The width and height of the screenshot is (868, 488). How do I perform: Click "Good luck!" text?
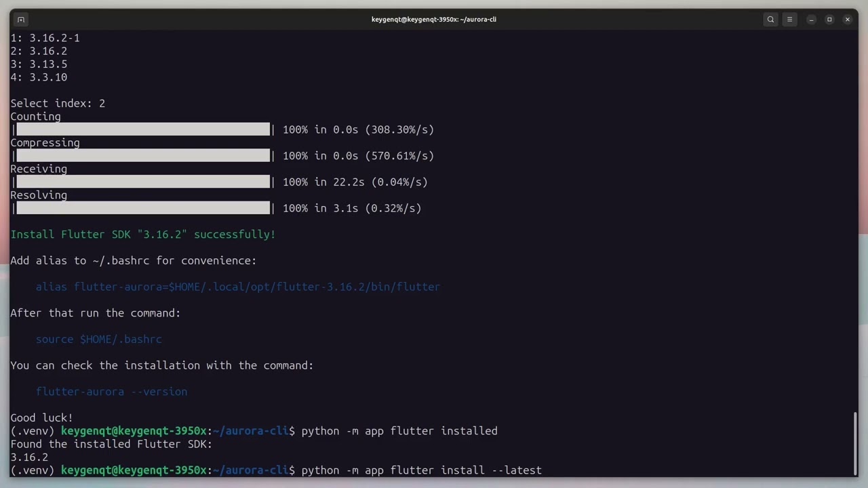click(x=41, y=418)
